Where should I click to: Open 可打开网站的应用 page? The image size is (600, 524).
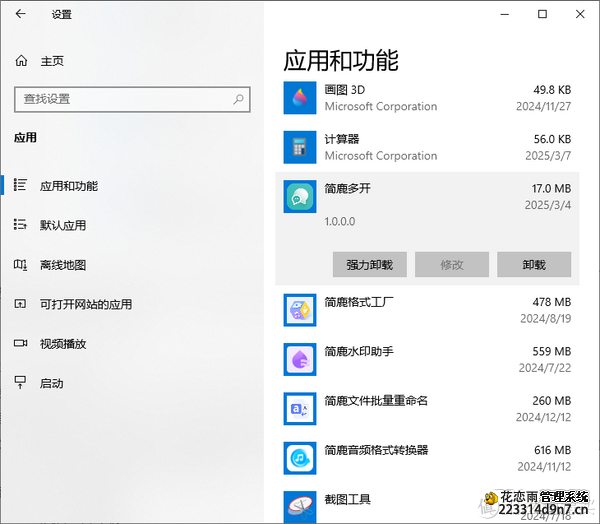click(x=86, y=304)
